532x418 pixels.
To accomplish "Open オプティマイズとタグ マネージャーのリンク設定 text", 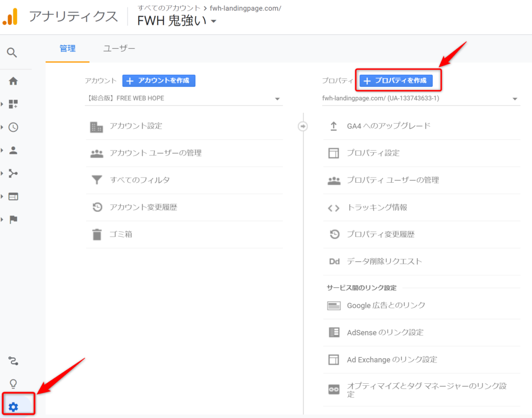I will (x=427, y=390).
